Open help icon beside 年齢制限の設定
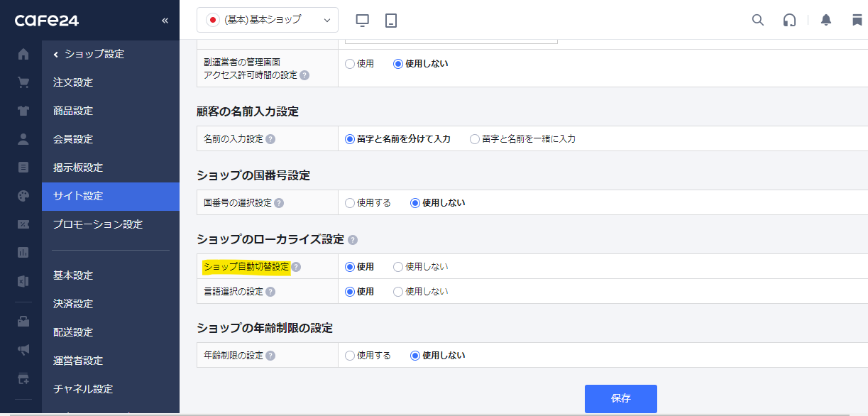Image resolution: width=868 pixels, height=416 pixels. [x=270, y=356]
